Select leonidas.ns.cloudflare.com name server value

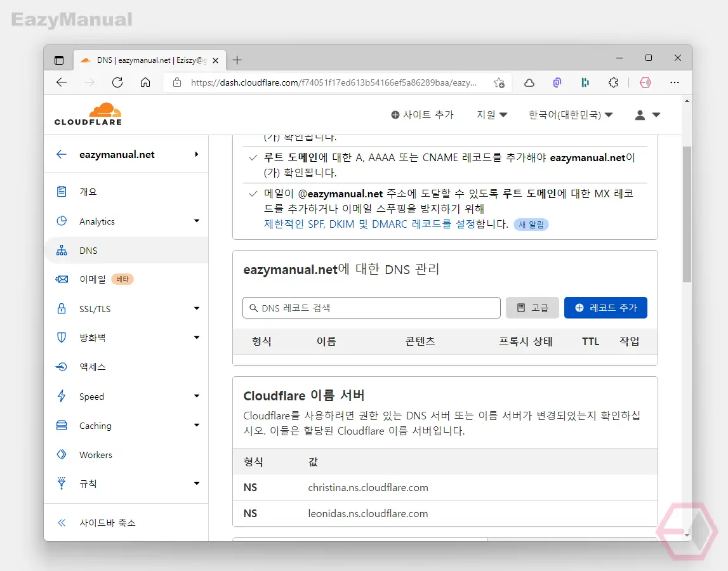pos(368,513)
